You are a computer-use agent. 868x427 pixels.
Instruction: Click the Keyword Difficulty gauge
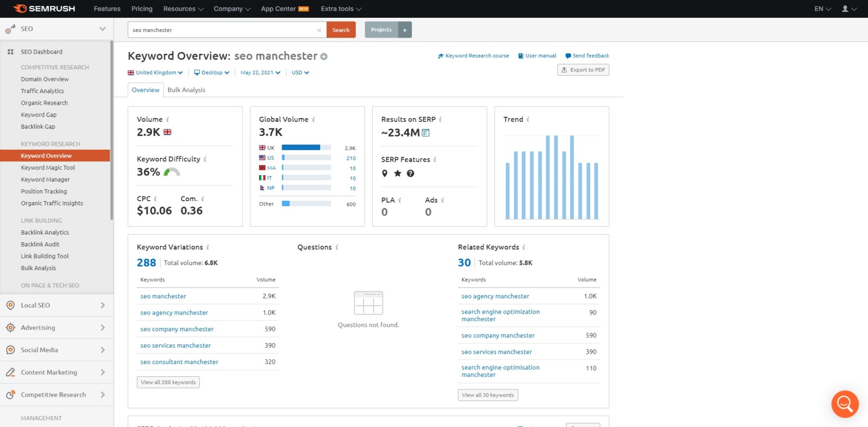pyautogui.click(x=172, y=172)
